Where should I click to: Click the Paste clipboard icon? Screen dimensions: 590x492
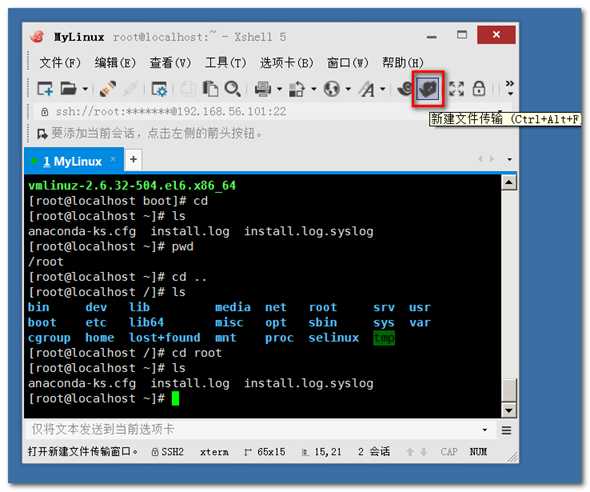[210, 89]
